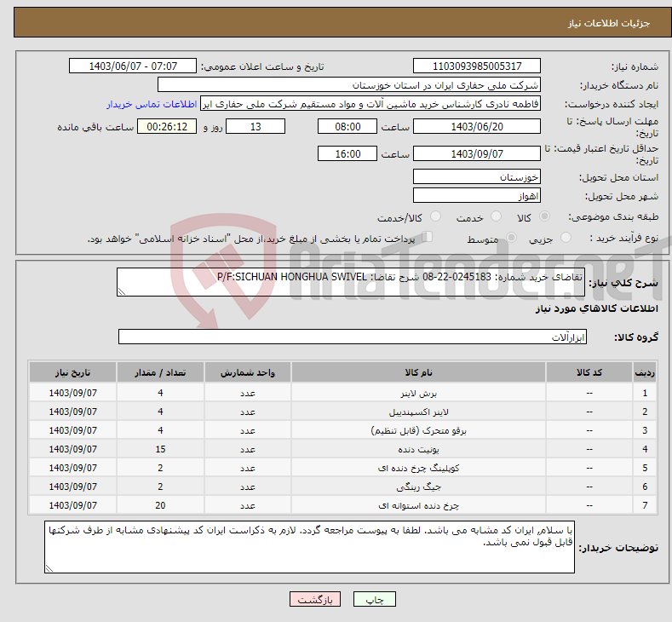Grab the description box resize handle
Screen dimensions: 672x622
(122, 291)
